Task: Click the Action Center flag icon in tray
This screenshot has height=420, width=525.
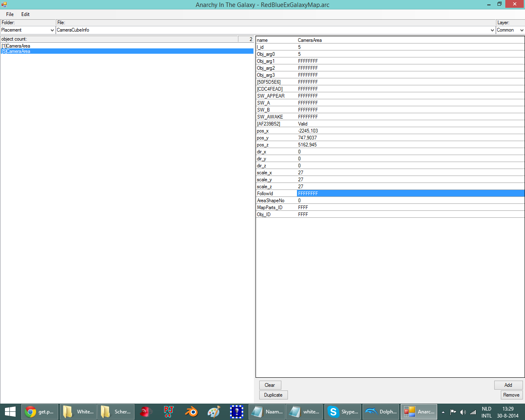Action: pos(453,412)
